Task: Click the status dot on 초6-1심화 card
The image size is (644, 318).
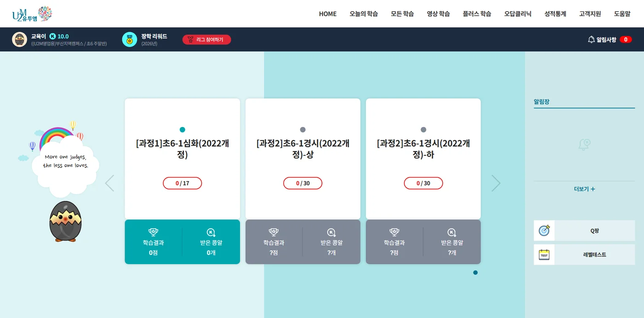Action: click(x=182, y=130)
